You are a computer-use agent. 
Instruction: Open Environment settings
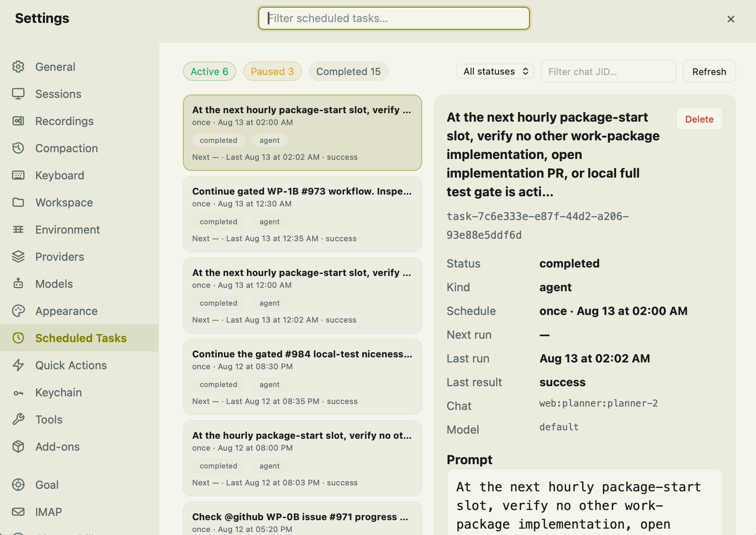[x=79, y=229]
